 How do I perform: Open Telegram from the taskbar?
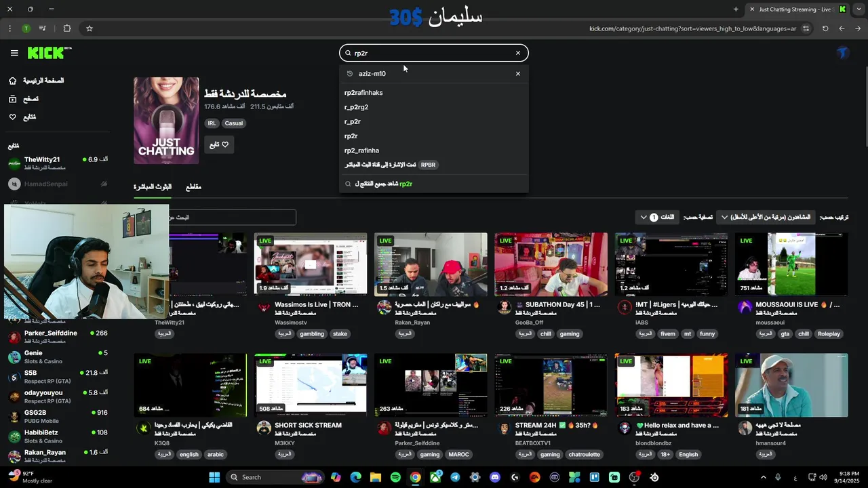[x=455, y=477]
